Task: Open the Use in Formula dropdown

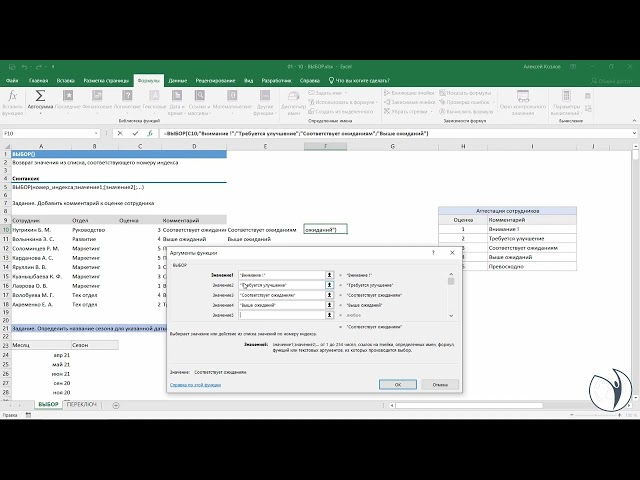Action: pos(376,102)
